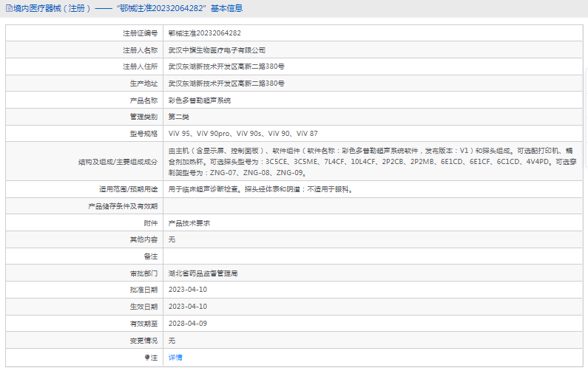The image size is (588, 368).
Task: Click the 产品储存条件及有效期 label
Action: (x=123, y=206)
